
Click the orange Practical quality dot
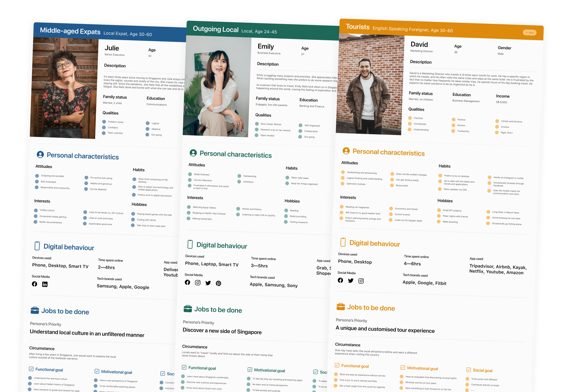click(410, 118)
